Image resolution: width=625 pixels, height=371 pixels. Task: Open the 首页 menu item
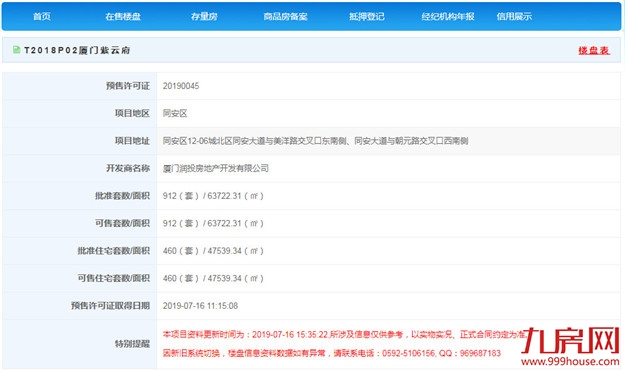point(41,16)
